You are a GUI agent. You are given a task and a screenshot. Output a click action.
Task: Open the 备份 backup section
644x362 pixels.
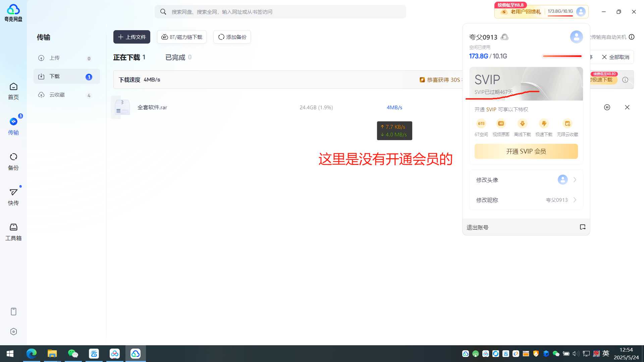click(13, 162)
